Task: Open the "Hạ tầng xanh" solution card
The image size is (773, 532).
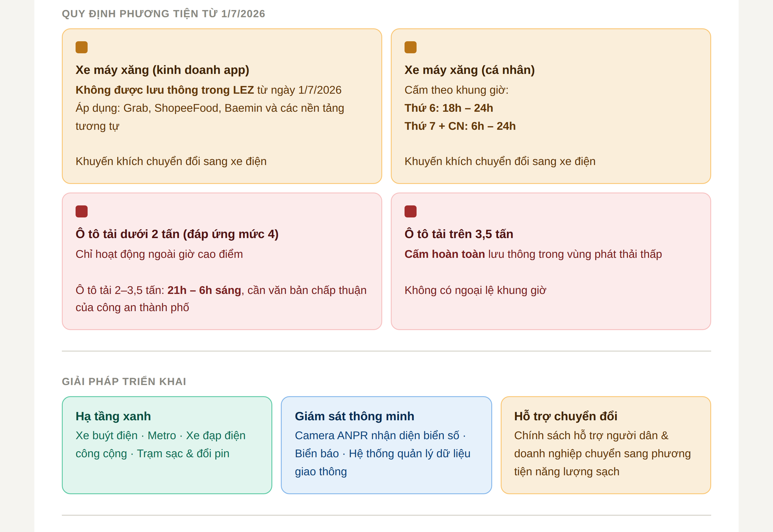Action: pos(167,445)
